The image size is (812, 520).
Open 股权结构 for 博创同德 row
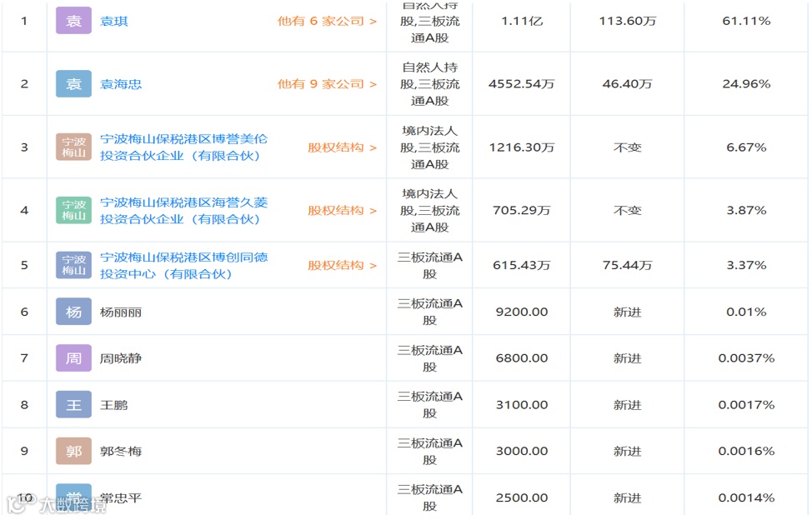click(x=342, y=266)
